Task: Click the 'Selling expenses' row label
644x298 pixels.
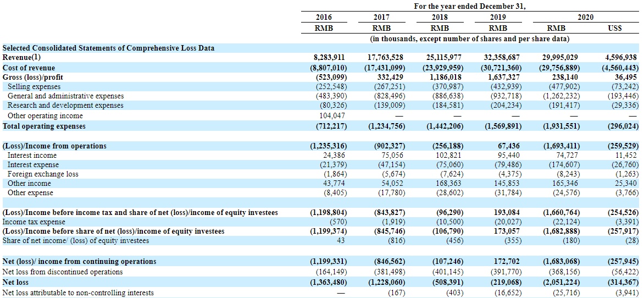Action: point(34,86)
